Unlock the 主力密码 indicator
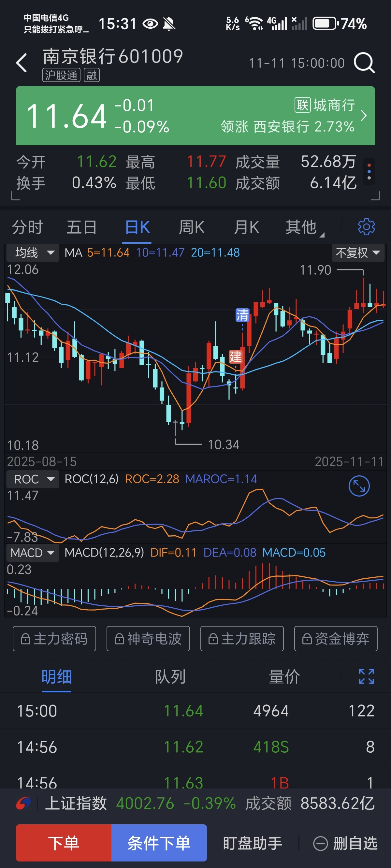Viewport: 391px width, 868px height. point(54,639)
